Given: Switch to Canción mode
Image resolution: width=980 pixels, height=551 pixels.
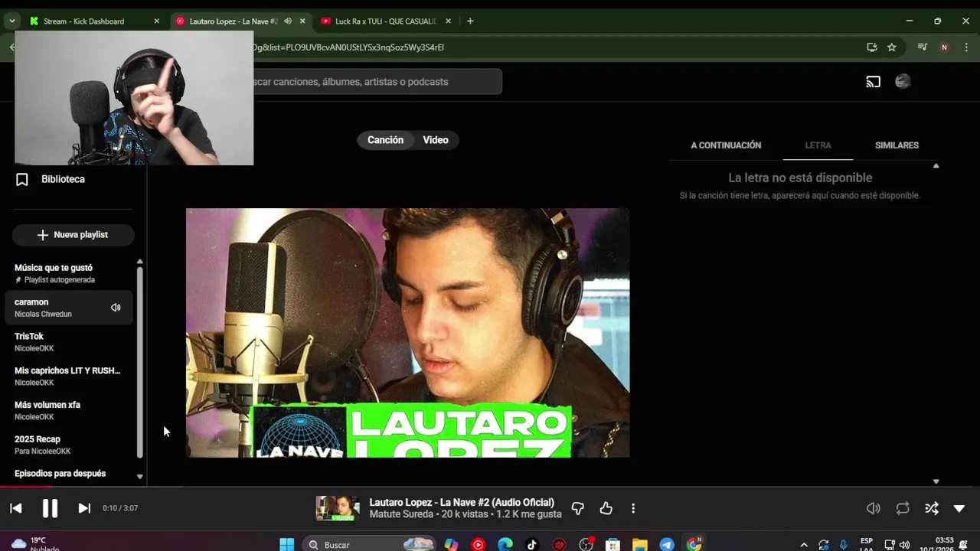Looking at the screenshot, I should 385,140.
